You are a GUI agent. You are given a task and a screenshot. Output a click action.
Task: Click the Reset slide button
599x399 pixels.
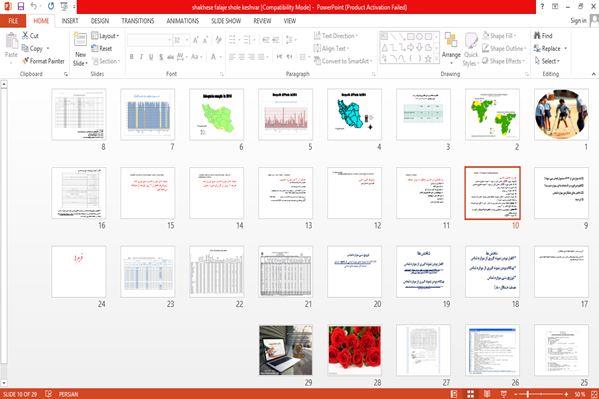(102, 48)
